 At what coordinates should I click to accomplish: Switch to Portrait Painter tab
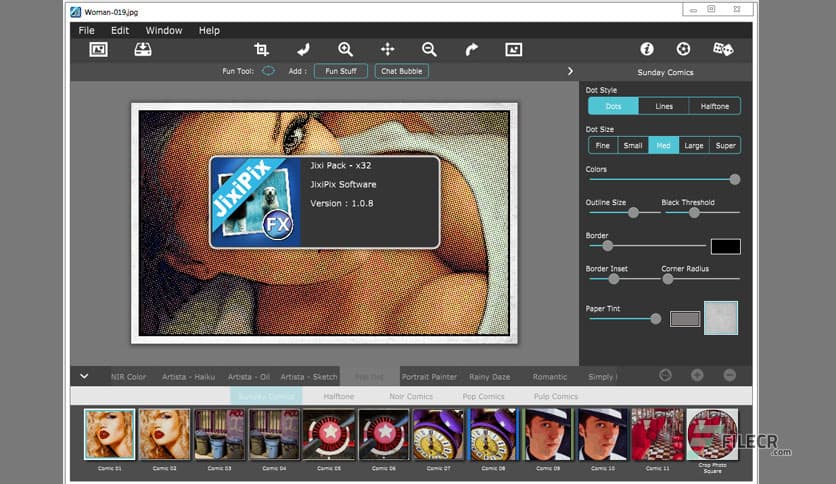pyautogui.click(x=429, y=376)
